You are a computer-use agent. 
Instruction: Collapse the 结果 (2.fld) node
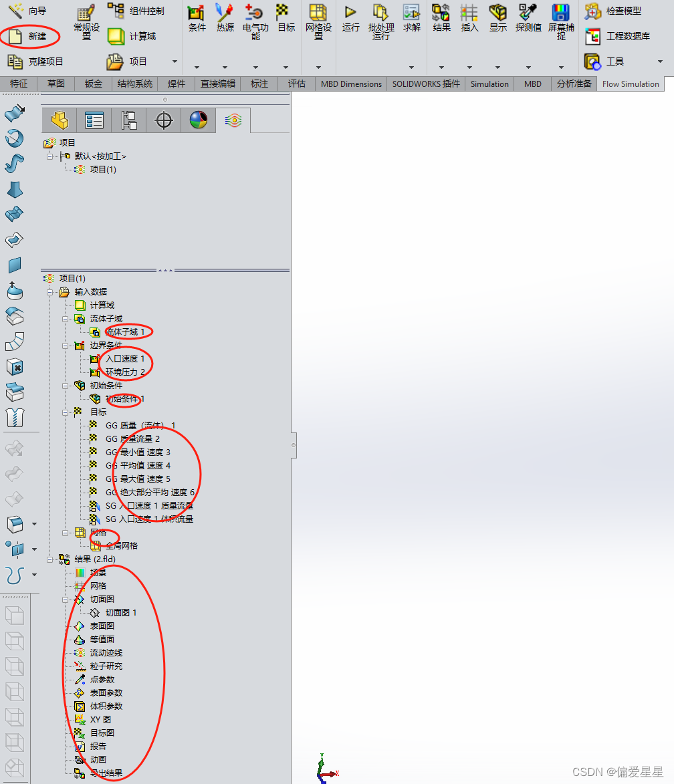[x=49, y=559]
